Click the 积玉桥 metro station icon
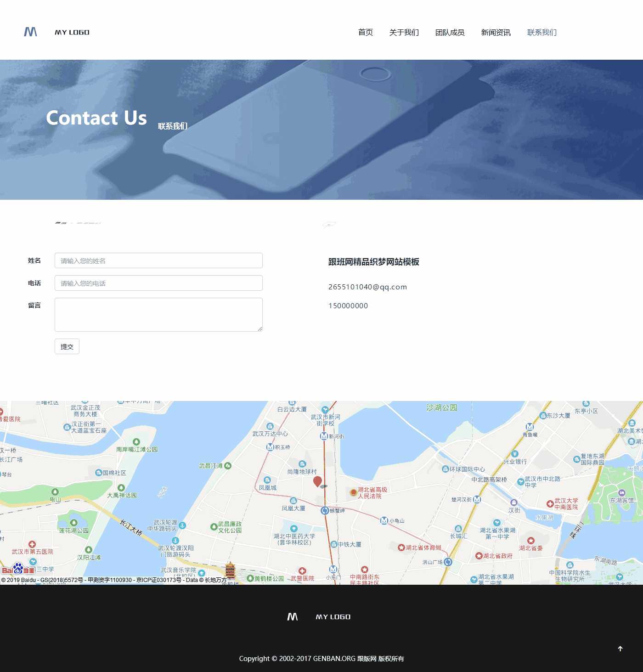 (270, 447)
